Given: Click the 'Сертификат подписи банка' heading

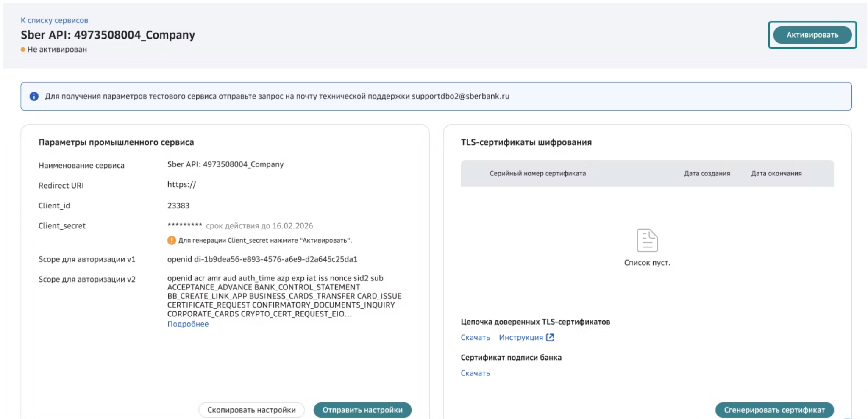Looking at the screenshot, I should [511, 358].
